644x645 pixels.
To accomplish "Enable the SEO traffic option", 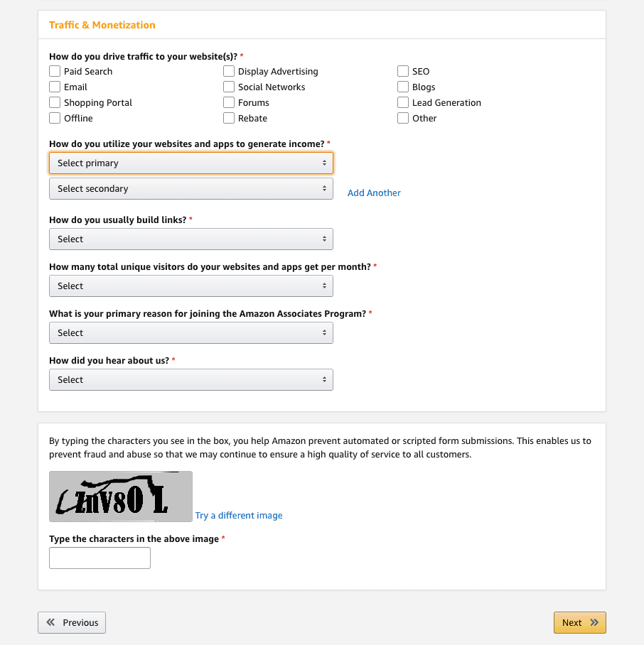I will [403, 71].
